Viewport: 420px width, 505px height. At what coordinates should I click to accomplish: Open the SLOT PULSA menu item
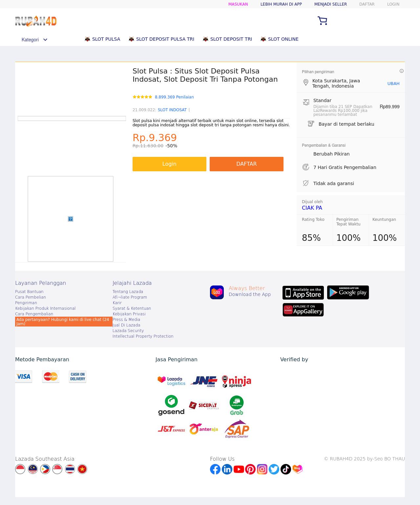pyautogui.click(x=102, y=39)
